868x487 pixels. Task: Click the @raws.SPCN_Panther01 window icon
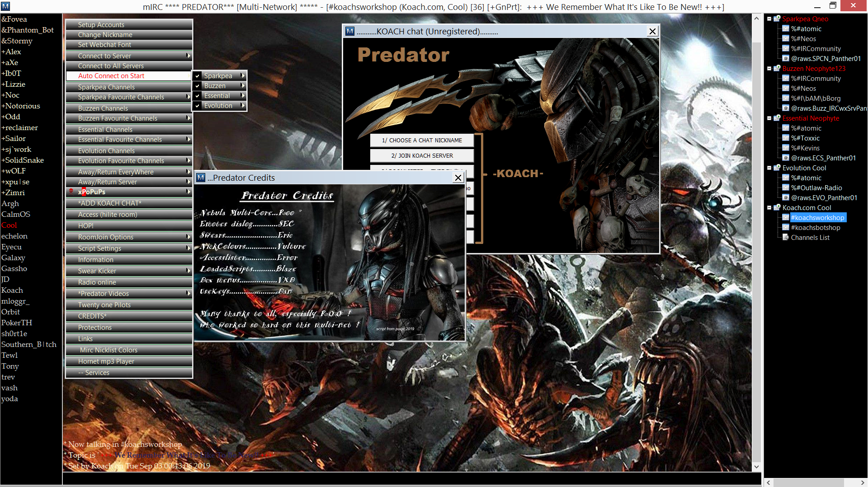pyautogui.click(x=786, y=58)
